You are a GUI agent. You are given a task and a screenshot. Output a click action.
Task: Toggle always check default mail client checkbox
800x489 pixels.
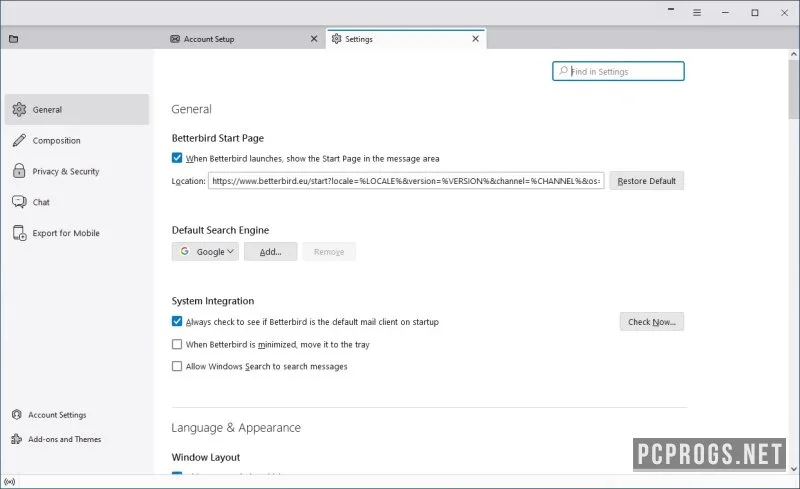click(x=177, y=322)
